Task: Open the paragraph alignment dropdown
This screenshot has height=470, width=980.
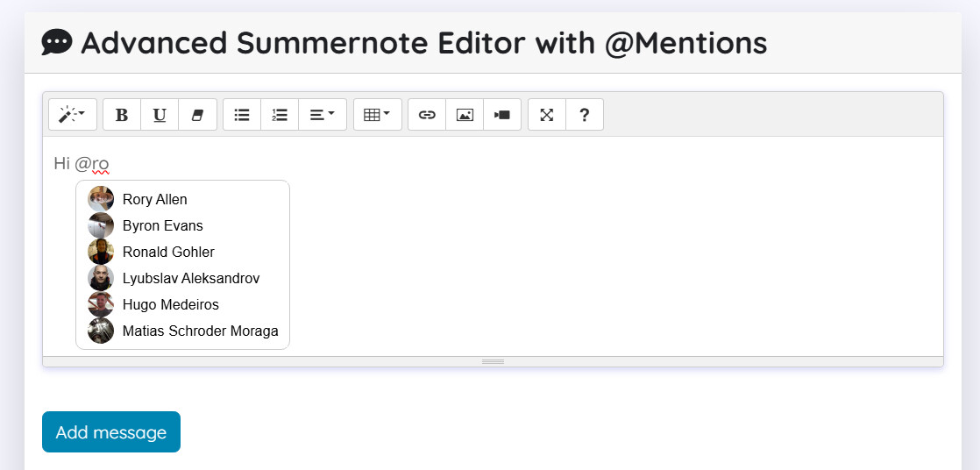Action: pyautogui.click(x=323, y=114)
